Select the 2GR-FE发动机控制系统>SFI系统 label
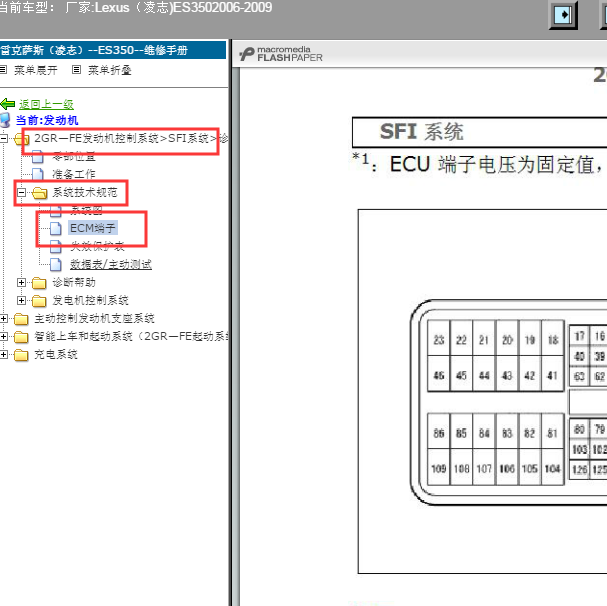 pos(131,138)
